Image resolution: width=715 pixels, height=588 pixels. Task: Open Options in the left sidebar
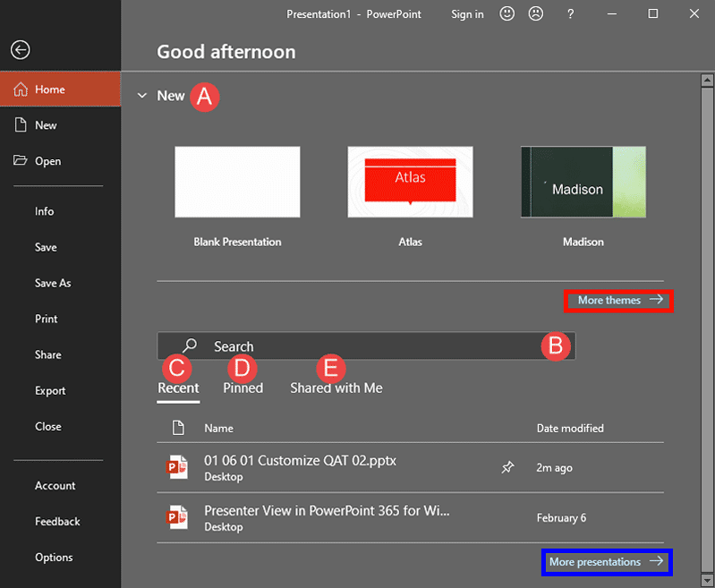pyautogui.click(x=54, y=557)
